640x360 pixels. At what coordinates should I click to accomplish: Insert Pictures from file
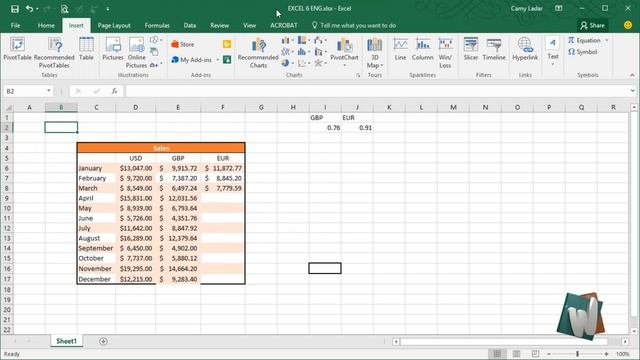coord(113,49)
